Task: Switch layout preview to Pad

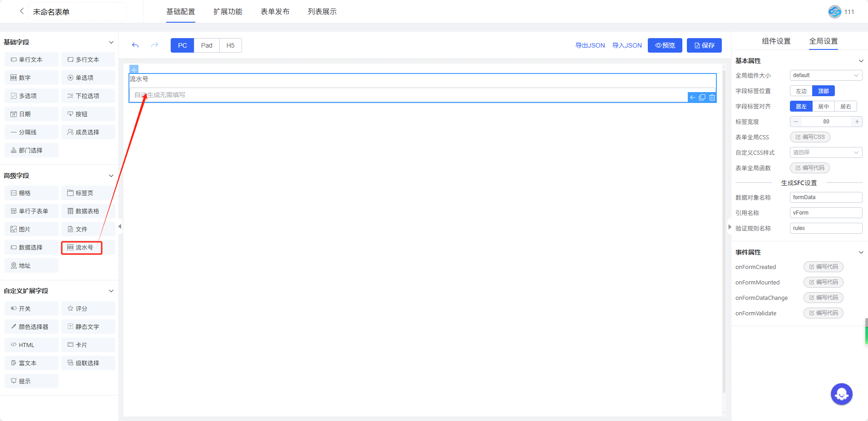Action: click(207, 45)
